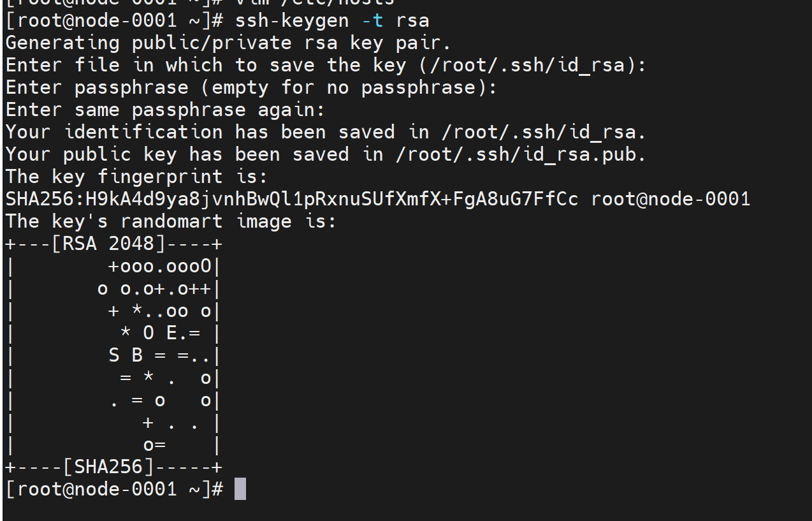The width and height of the screenshot is (812, 521).
Task: Click the letter B in the randomart
Action: 137,355
